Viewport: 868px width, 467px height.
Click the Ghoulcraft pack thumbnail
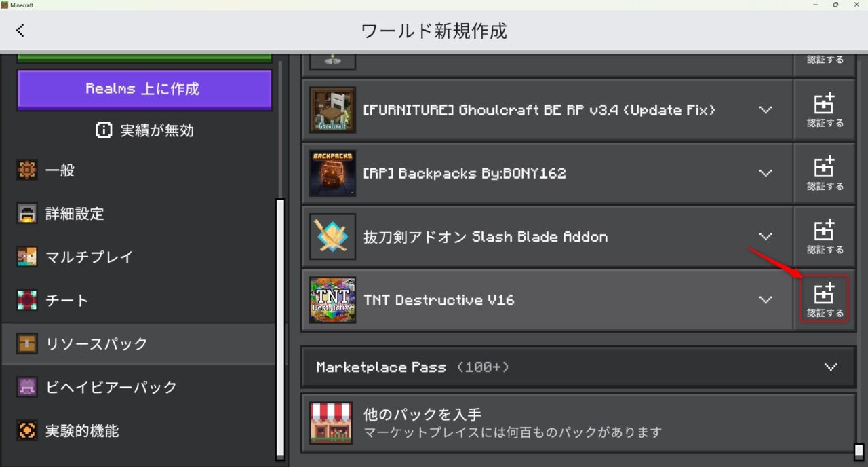coord(332,110)
